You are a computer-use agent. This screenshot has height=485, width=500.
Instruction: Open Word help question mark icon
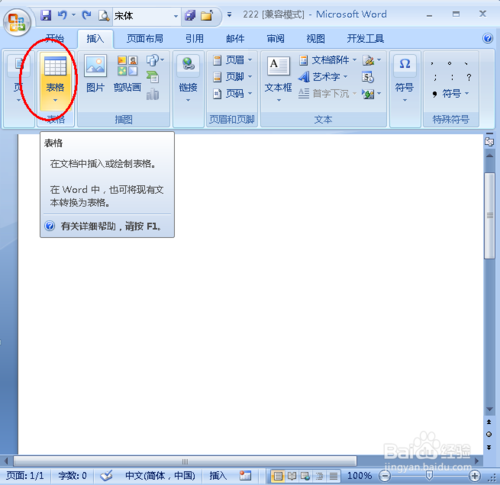(488, 38)
